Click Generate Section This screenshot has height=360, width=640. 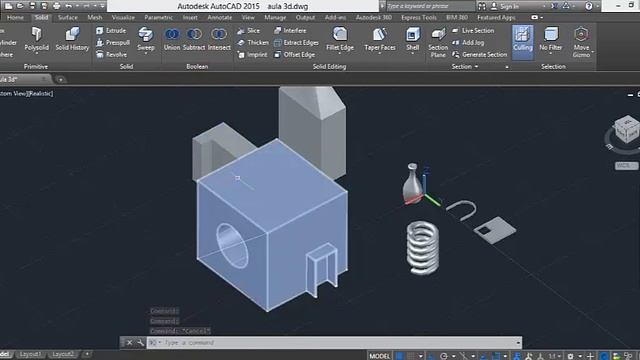pyautogui.click(x=480, y=54)
